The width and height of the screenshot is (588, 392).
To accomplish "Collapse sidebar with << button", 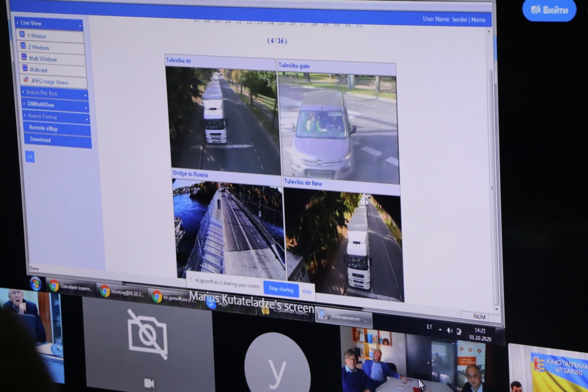I will [x=30, y=156].
